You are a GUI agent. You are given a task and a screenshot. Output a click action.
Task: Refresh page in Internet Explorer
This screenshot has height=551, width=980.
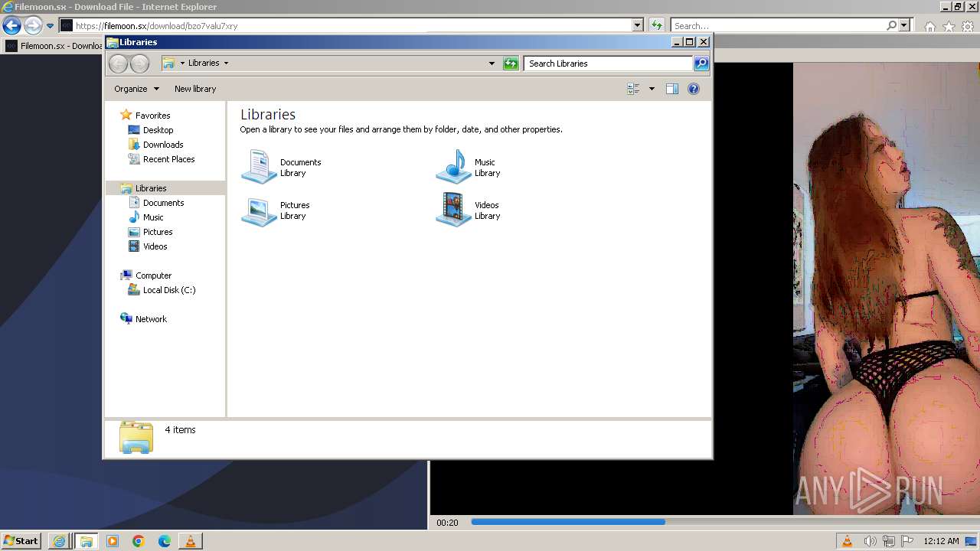tap(656, 25)
